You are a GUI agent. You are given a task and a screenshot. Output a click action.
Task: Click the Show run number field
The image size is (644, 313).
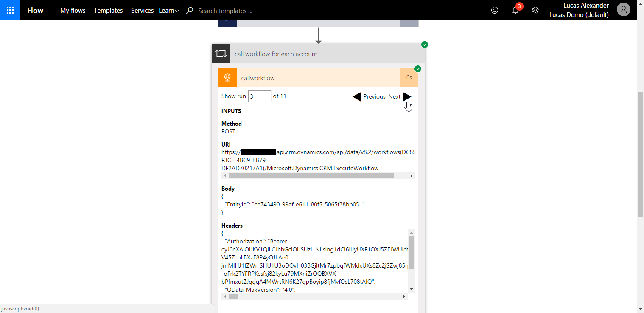click(x=259, y=96)
